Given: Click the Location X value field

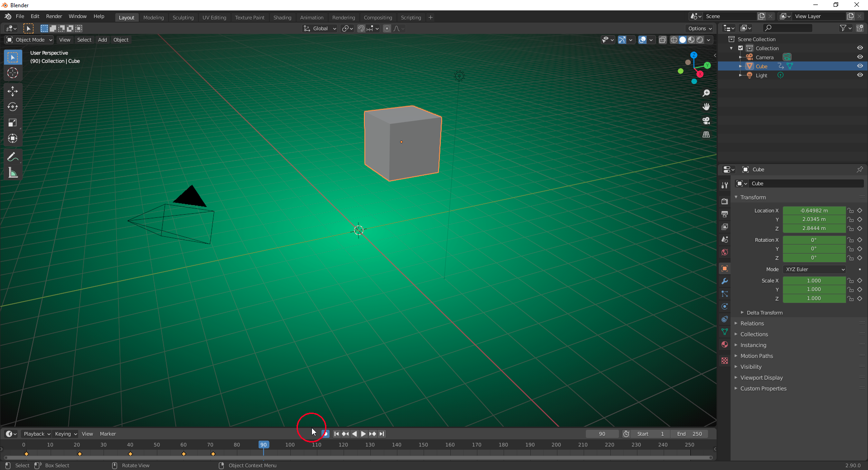Looking at the screenshot, I should click(x=814, y=210).
